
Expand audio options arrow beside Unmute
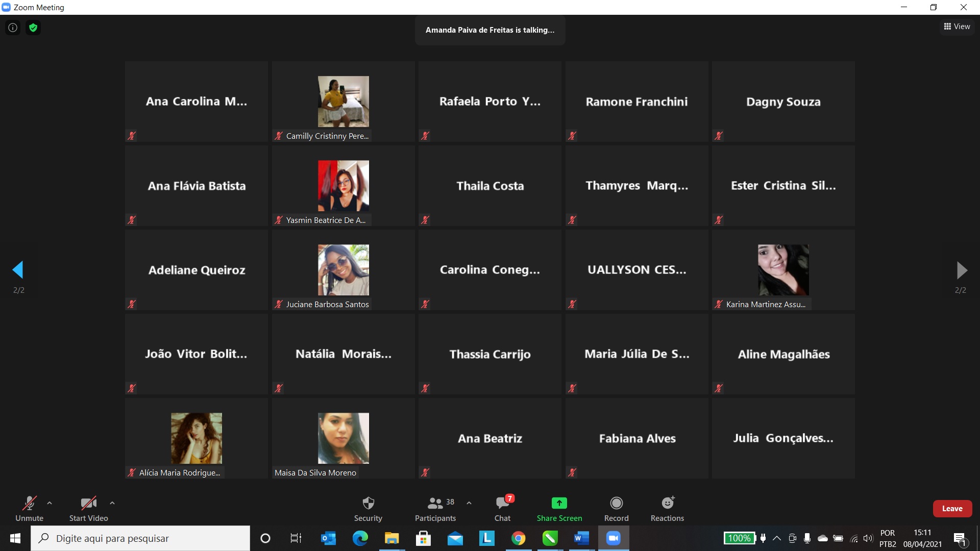[x=50, y=503]
